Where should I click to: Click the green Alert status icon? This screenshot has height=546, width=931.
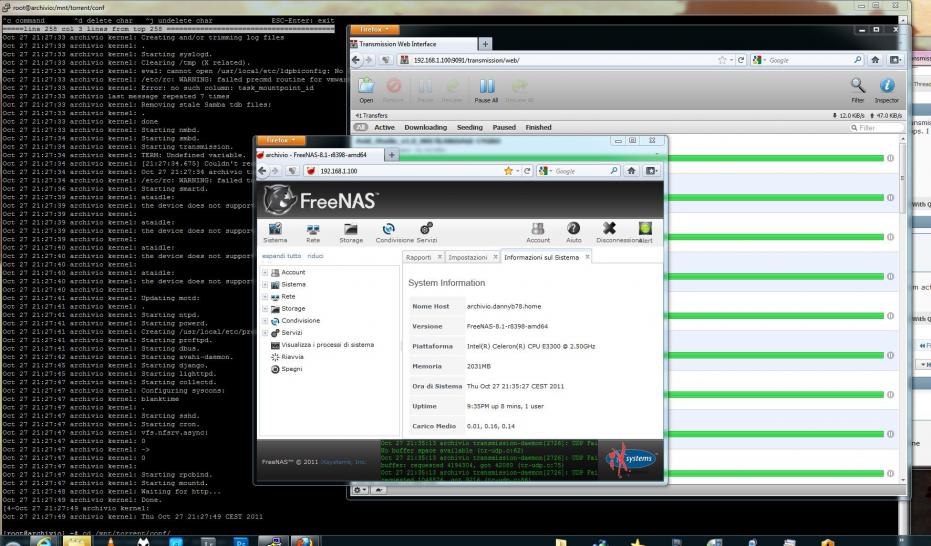pyautogui.click(x=645, y=233)
